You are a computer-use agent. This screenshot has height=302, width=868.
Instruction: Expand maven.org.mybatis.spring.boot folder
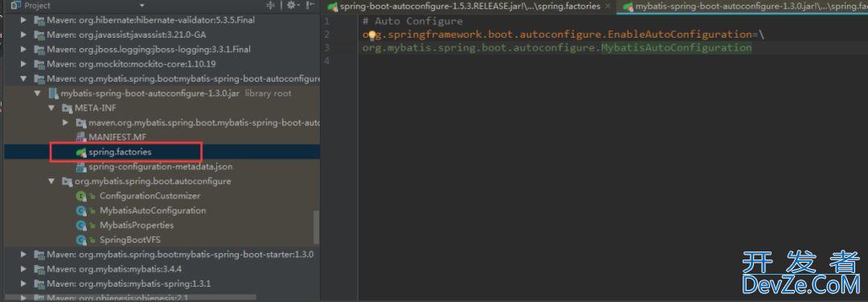pos(65,122)
